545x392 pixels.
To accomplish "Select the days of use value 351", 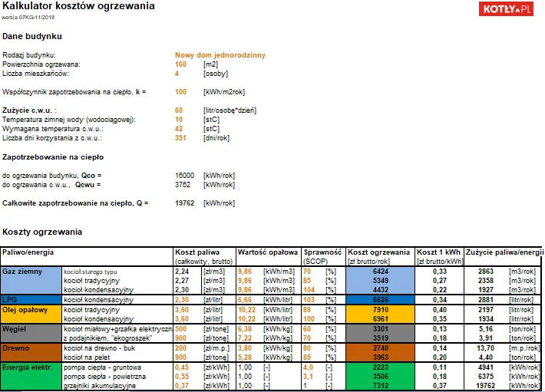I will [x=180, y=138].
